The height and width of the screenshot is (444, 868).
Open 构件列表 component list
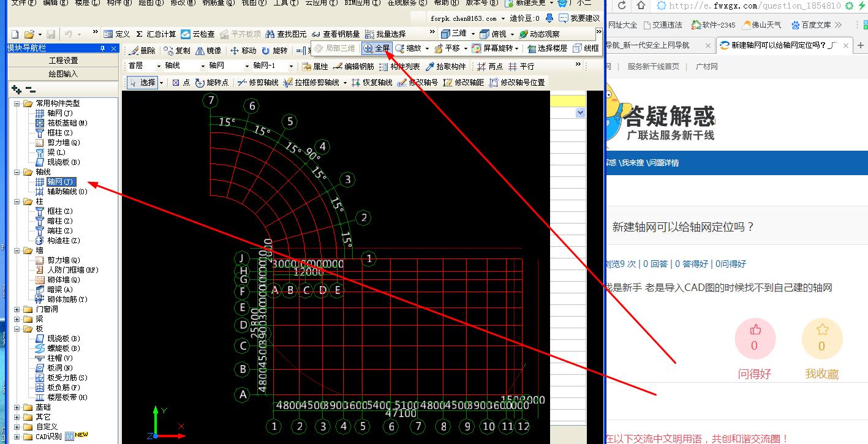[399, 67]
